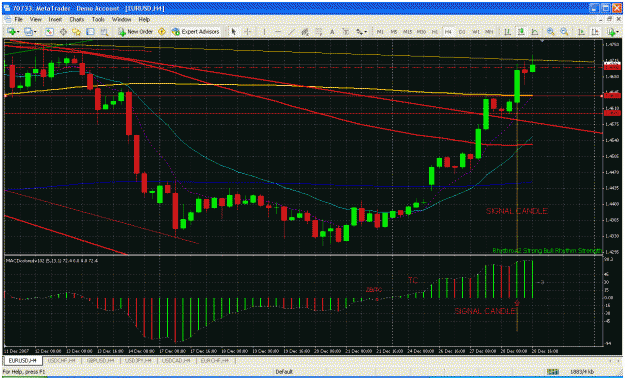625x378 pixels.
Task: Switch to W1 timeframe
Action: pos(476,32)
